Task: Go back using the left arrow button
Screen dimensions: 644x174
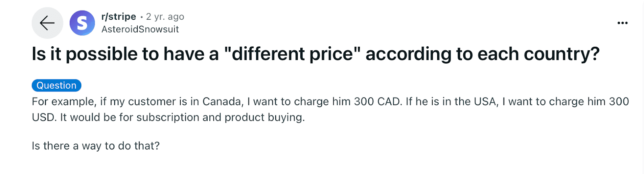Action: coord(47,23)
